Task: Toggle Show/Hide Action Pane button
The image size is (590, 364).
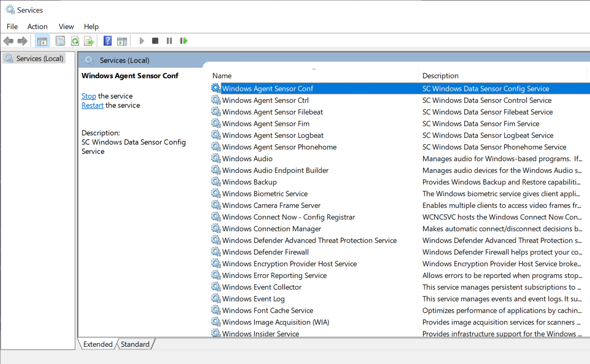Action: tap(122, 41)
